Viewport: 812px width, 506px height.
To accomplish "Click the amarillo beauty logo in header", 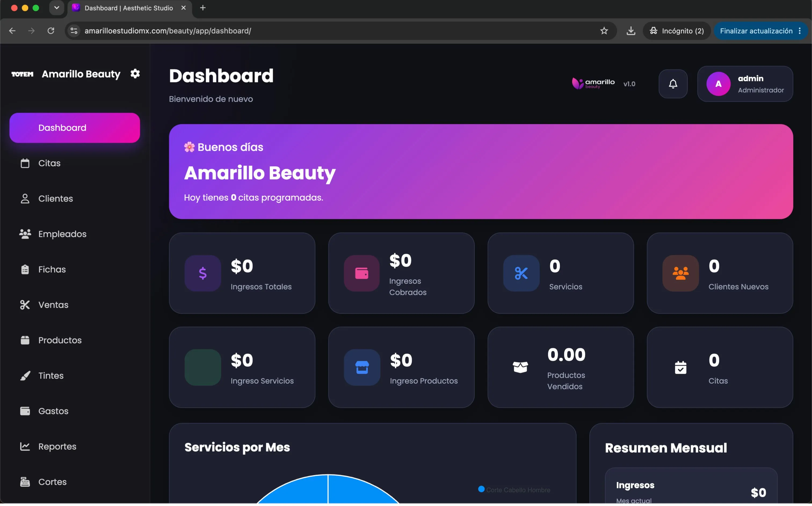I will (x=593, y=83).
